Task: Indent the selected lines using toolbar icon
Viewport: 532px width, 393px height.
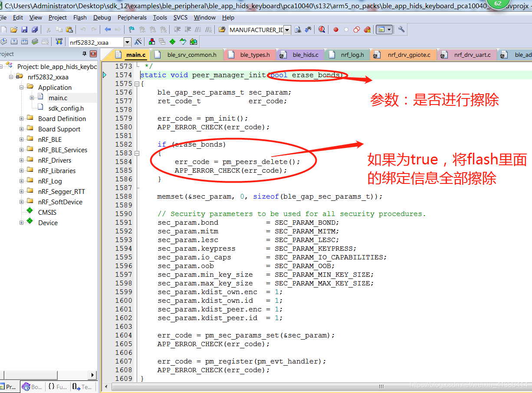Action: pyautogui.click(x=177, y=29)
